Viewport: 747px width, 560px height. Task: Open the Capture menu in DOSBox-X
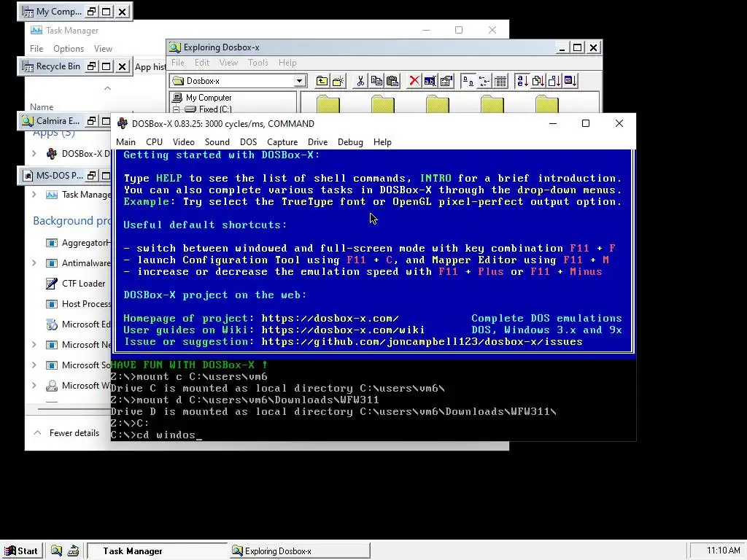pyautogui.click(x=282, y=142)
